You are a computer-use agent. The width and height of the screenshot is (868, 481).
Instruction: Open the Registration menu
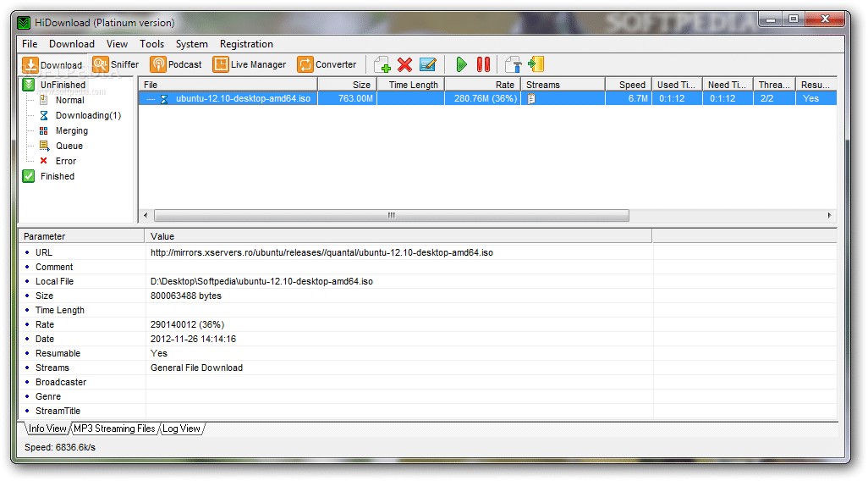(x=246, y=44)
